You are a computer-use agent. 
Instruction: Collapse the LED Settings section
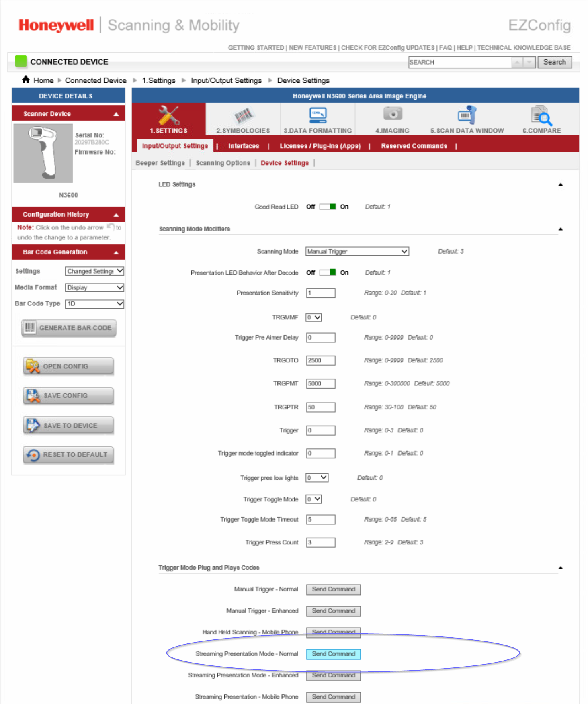(561, 184)
